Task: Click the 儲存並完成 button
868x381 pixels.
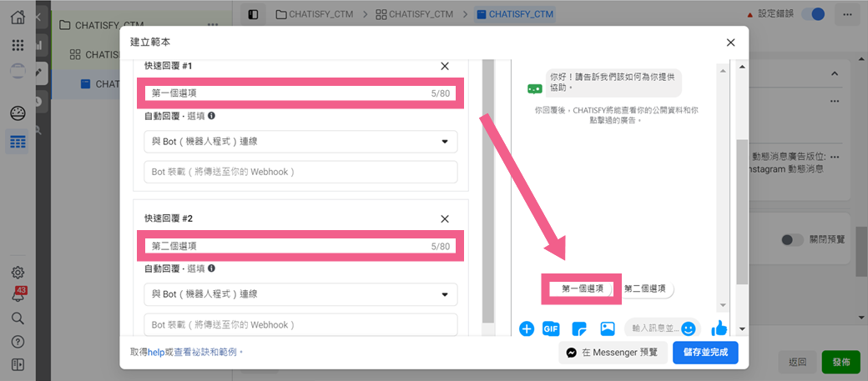Action: [705, 353]
